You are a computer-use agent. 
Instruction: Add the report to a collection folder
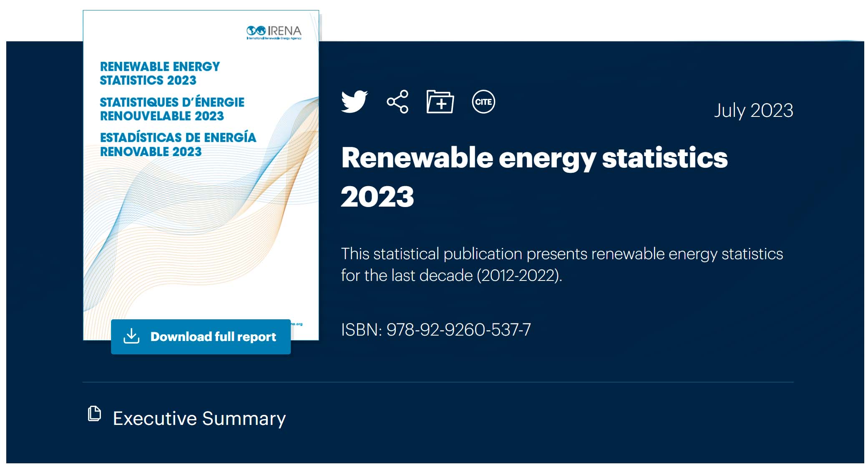click(x=440, y=101)
